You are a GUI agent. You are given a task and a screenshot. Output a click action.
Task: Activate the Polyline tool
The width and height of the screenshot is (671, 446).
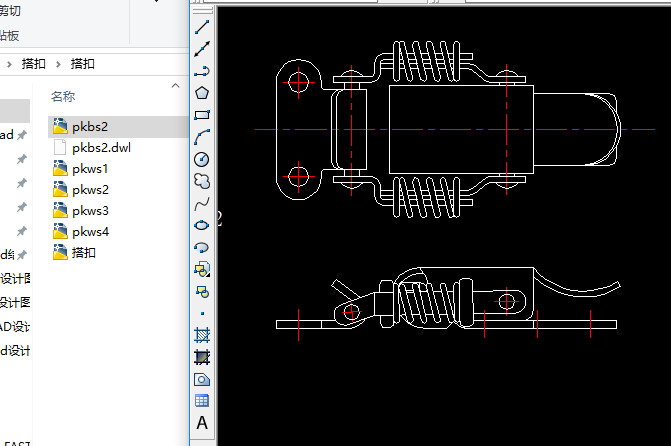point(202,70)
